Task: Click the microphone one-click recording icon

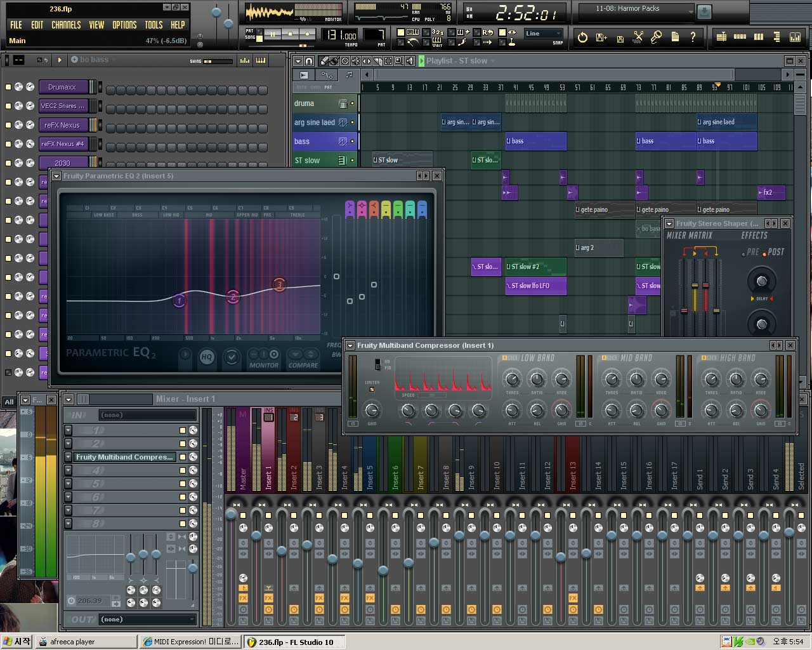Action: (x=656, y=37)
